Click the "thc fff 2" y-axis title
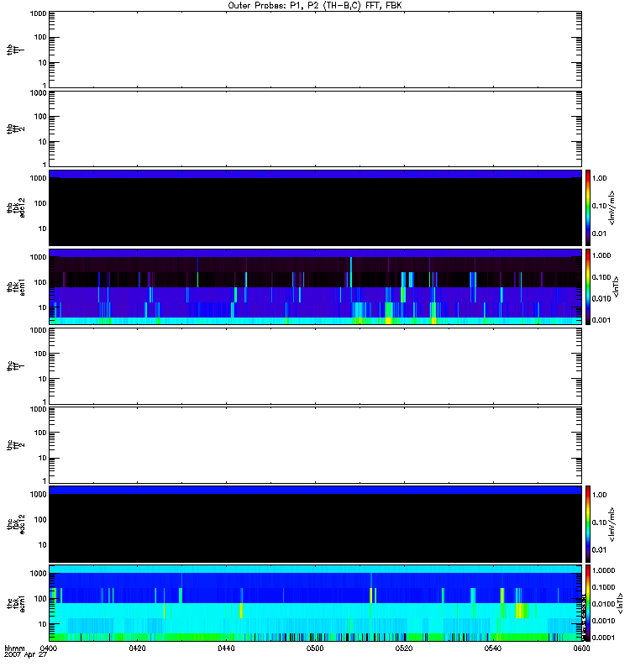Image resolution: width=630 pixels, height=672 pixels. pos(16,445)
